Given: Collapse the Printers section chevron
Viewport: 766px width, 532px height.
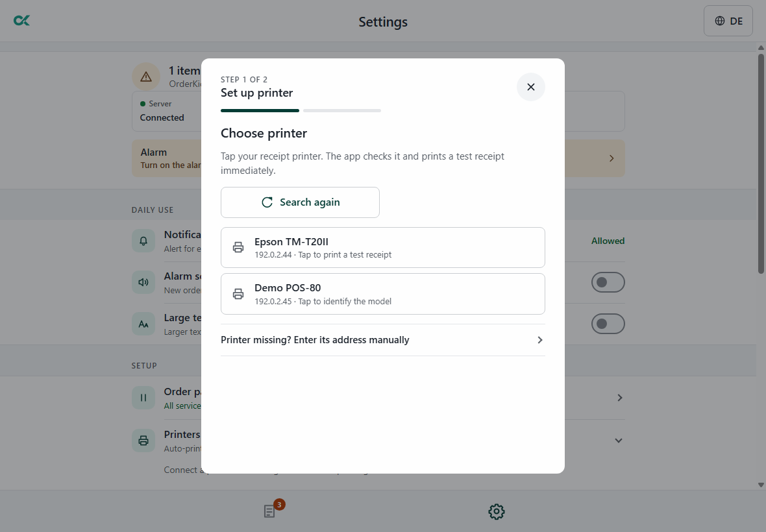Looking at the screenshot, I should coord(619,441).
